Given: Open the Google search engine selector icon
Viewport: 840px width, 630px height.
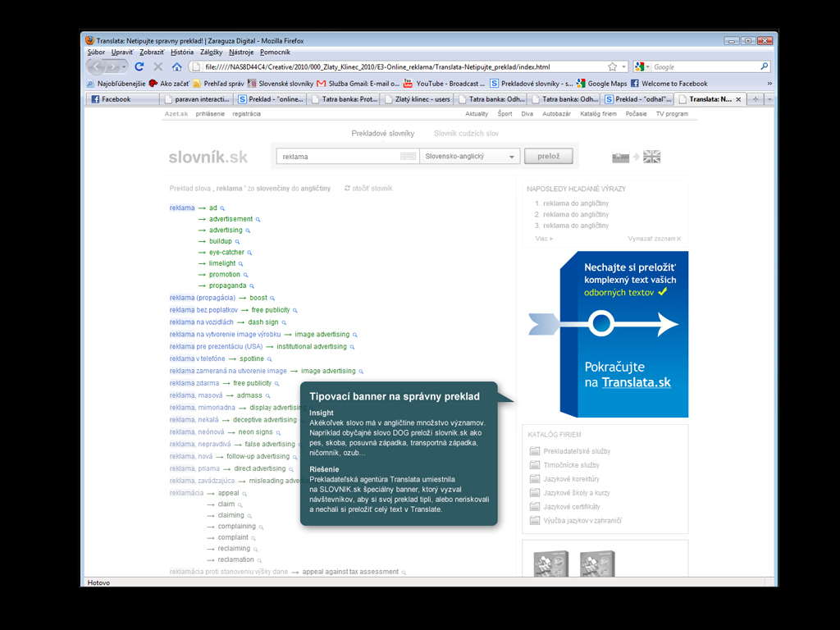Looking at the screenshot, I should pyautogui.click(x=641, y=67).
